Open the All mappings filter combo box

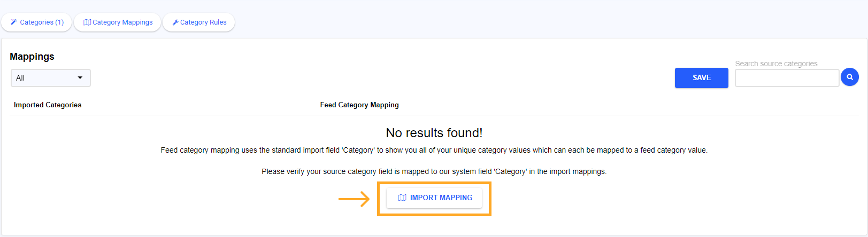[51, 78]
